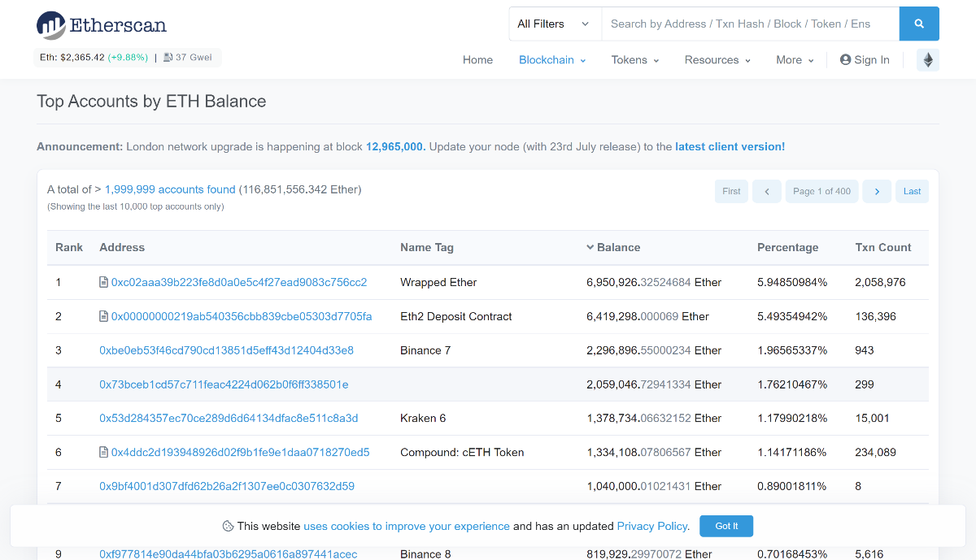Viewport: 976px width, 560px height.
Task: Open uses cookies to improve link
Action: coord(407,526)
